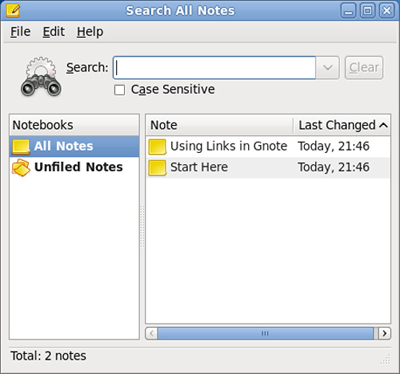Expand the search history dropdown arrow
The height and width of the screenshot is (374, 400).
click(x=328, y=68)
